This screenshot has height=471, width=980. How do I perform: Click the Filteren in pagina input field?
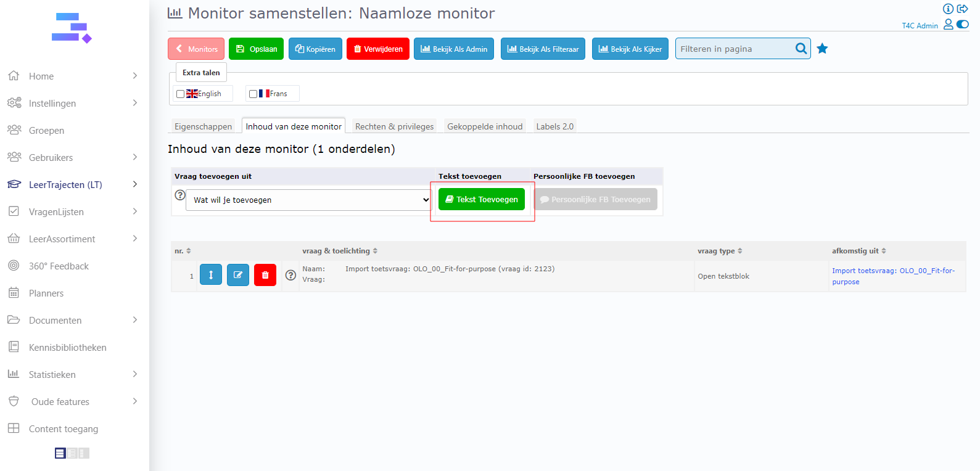click(734, 49)
